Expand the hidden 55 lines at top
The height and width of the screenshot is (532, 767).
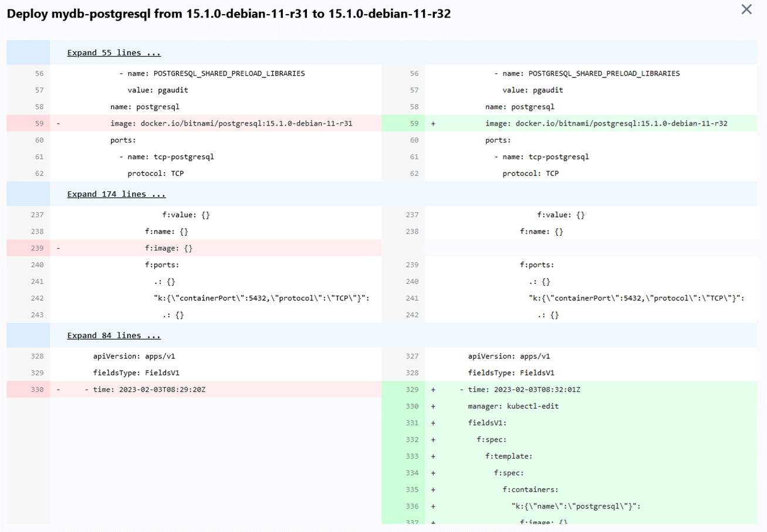pyautogui.click(x=113, y=52)
